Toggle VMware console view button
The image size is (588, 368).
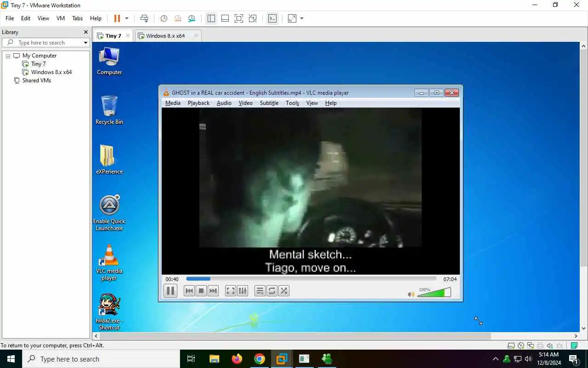coord(272,18)
